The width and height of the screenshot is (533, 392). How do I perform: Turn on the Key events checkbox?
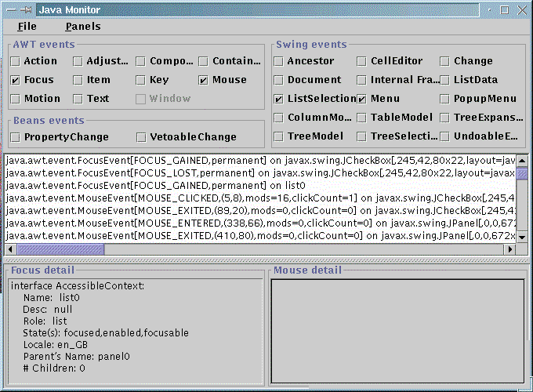[141, 80]
